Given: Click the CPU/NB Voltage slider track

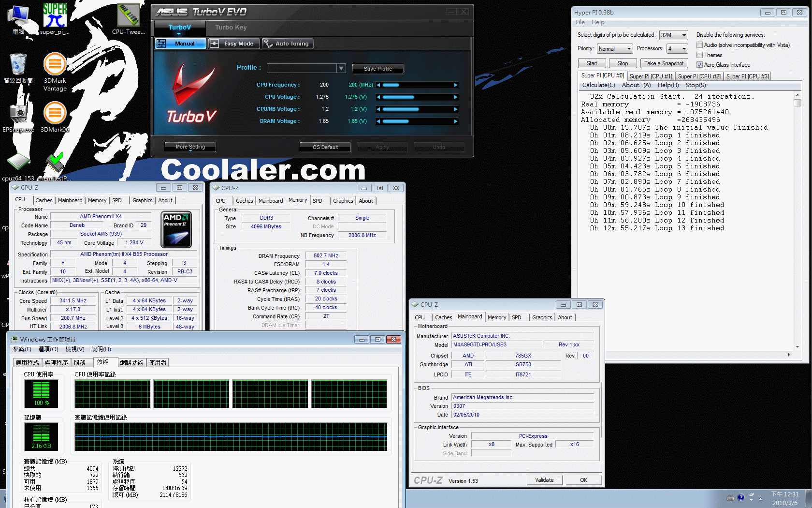Looking at the screenshot, I should pyautogui.click(x=417, y=109).
